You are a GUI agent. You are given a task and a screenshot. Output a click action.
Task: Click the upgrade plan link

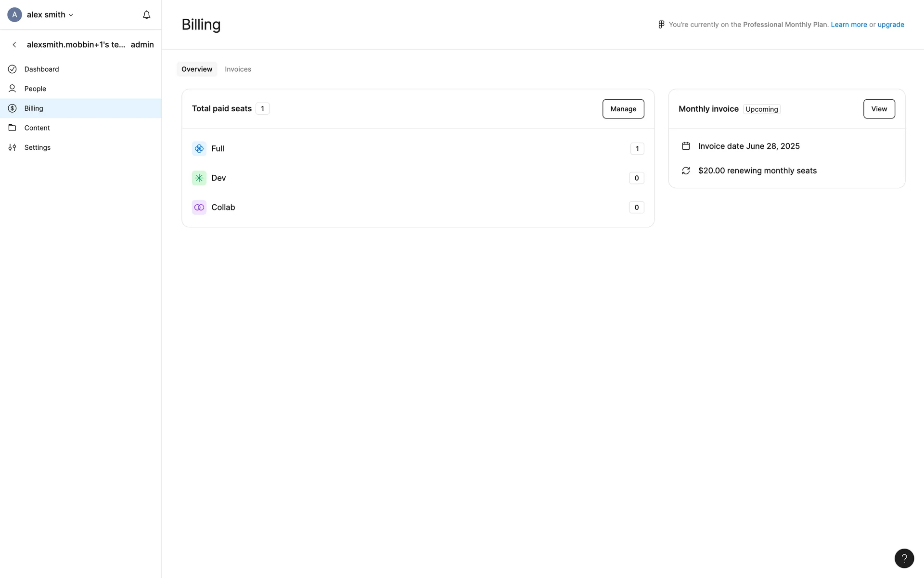tap(890, 25)
